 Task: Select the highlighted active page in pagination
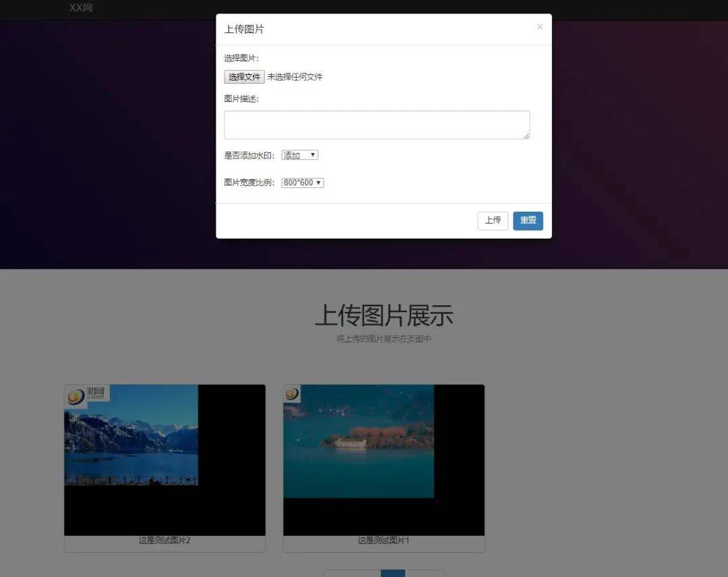393,573
